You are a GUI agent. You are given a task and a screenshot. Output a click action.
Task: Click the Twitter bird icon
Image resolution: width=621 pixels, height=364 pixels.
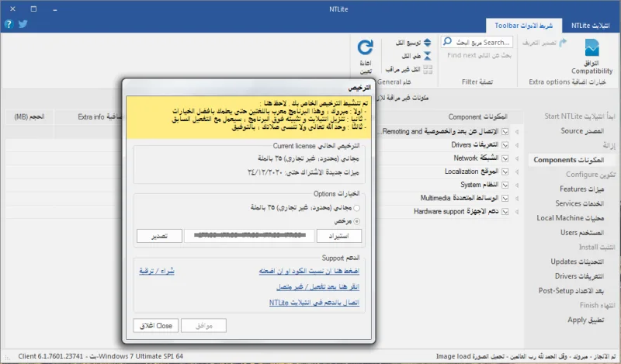pyautogui.click(x=23, y=24)
